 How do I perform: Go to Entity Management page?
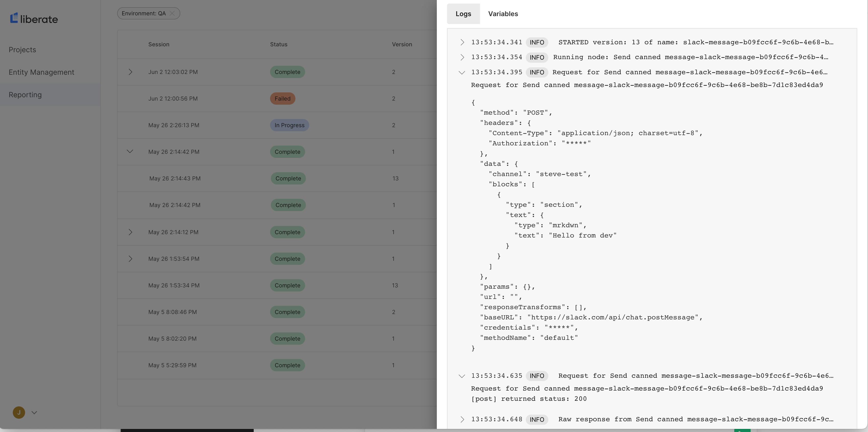[41, 72]
